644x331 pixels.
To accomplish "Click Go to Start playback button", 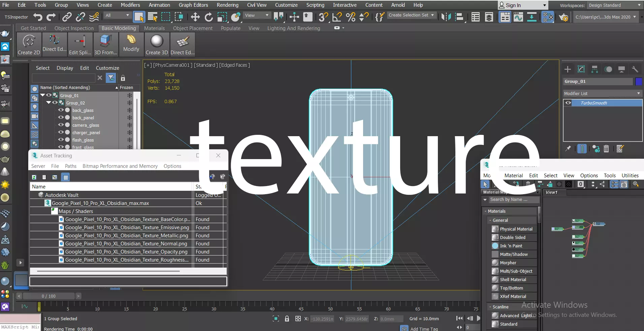I will point(459,318).
